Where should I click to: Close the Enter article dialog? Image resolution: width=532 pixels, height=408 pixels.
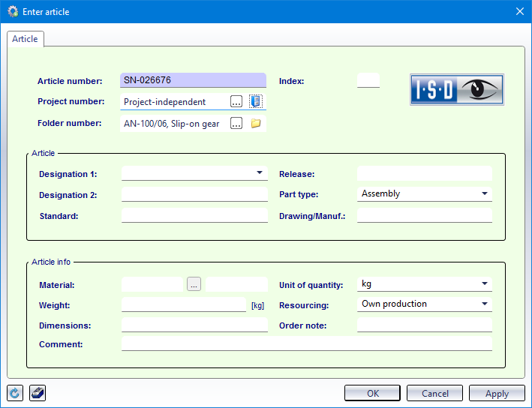519,10
